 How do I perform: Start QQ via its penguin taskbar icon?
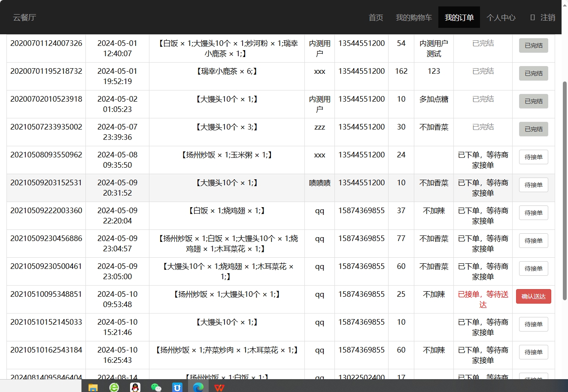[135, 387]
